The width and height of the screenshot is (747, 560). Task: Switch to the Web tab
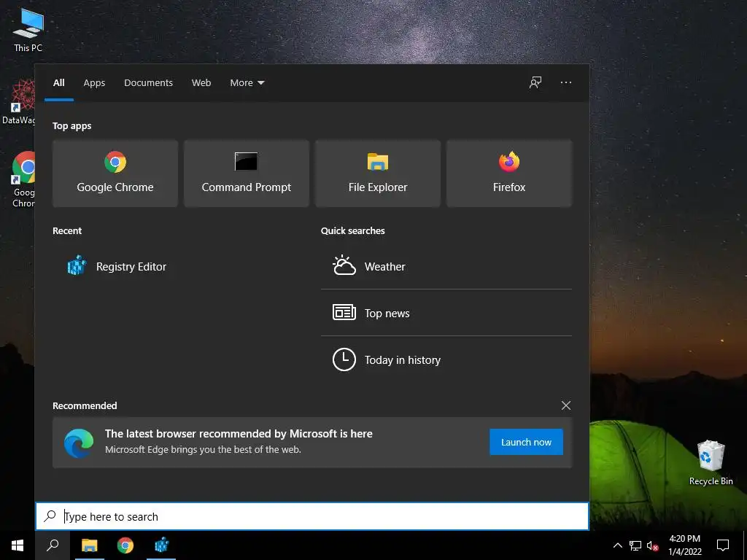[x=201, y=83]
